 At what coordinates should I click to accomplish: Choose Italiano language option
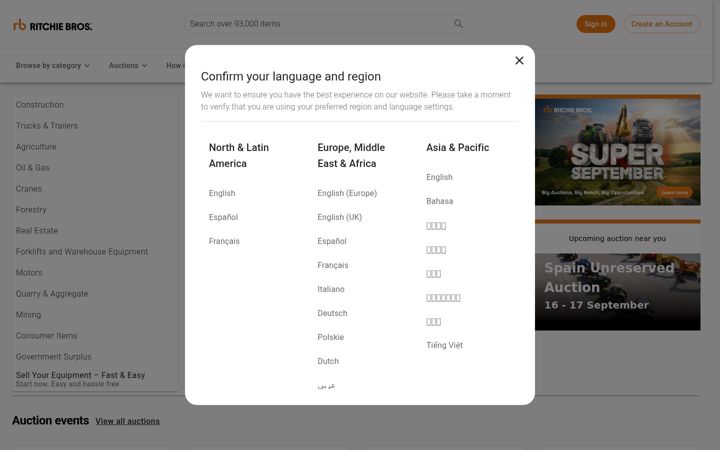click(331, 289)
